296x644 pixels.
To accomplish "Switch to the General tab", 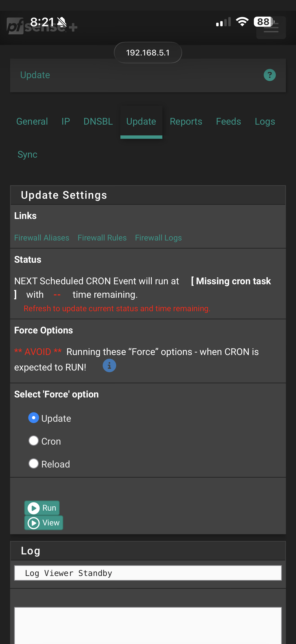I will [32, 121].
